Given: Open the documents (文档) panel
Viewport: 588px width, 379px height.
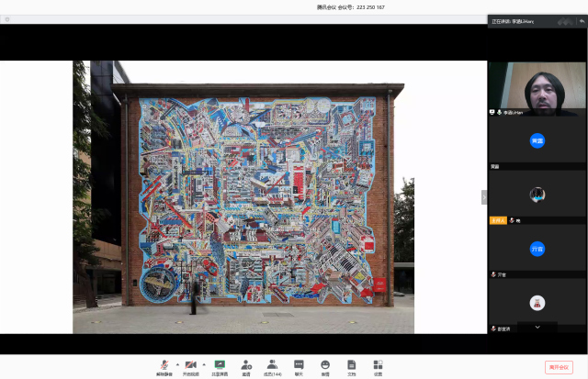Looking at the screenshot, I should 351,365.
